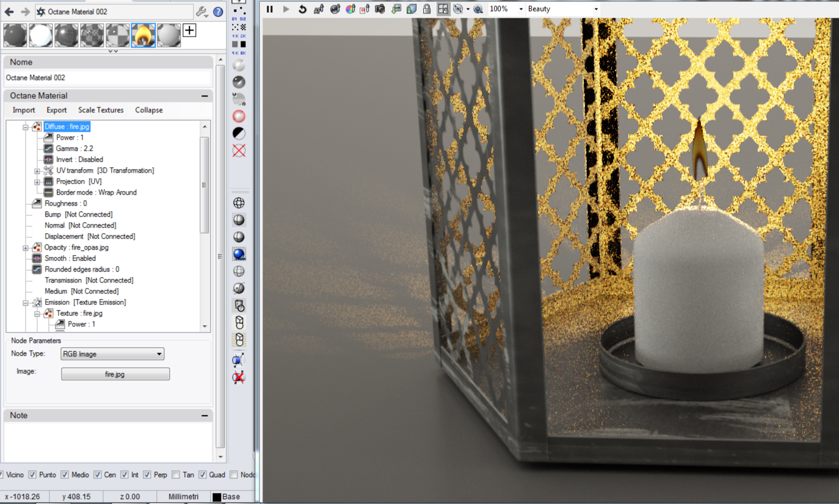839x504 pixels.
Task: Toggle the Quad snap checkbox
Action: 202,475
